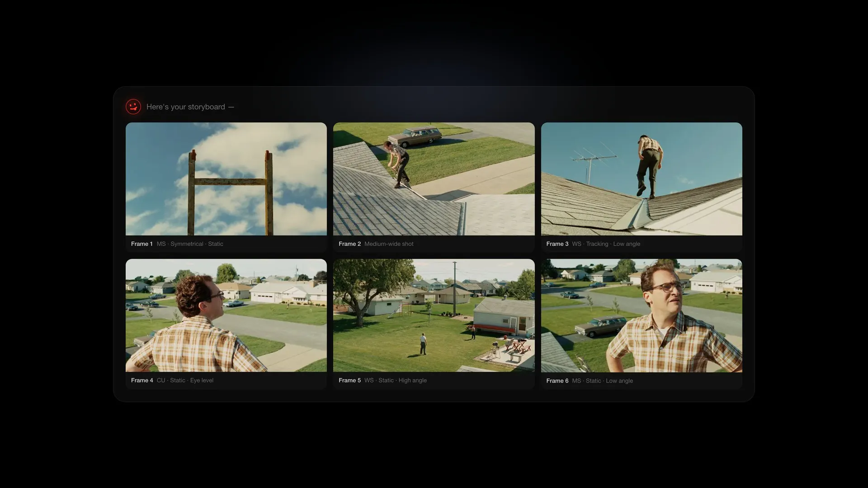Open Frame 5 high angle backyard thumbnail
This screenshot has width=868, height=488.
pos(434,315)
